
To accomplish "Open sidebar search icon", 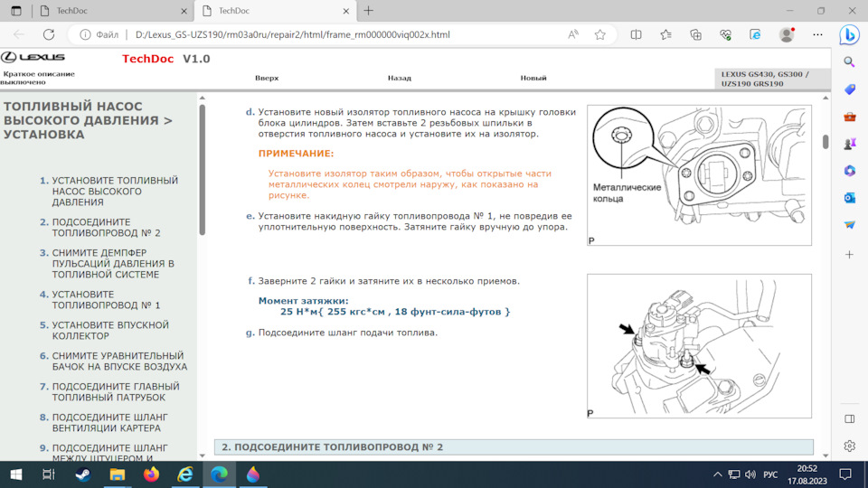I will 850,62.
